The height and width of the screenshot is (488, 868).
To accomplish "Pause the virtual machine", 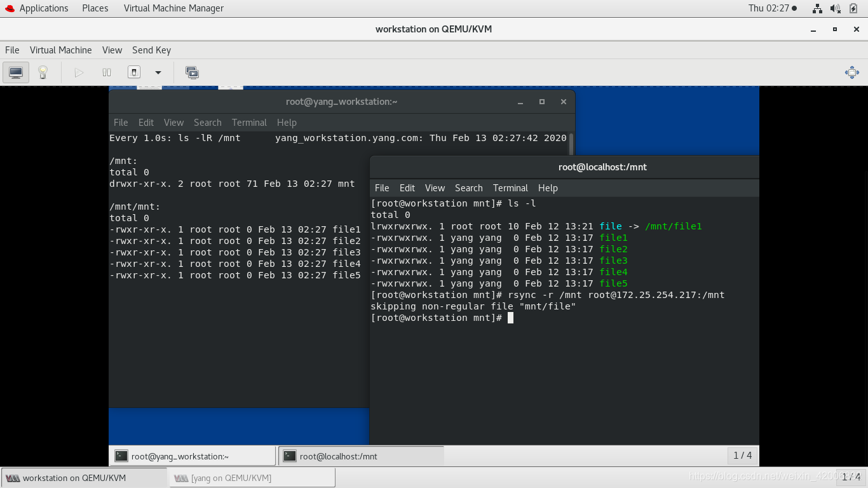I will tap(107, 72).
